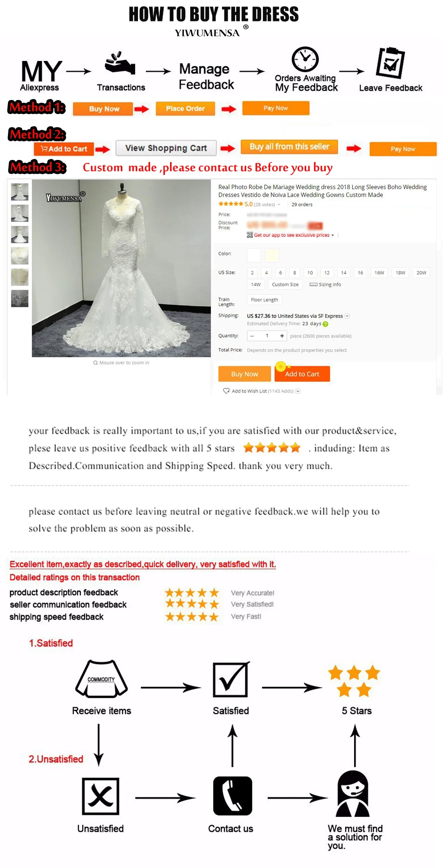Click the green delivery time help icon
Screen dimensions: 446x868
click(325, 324)
